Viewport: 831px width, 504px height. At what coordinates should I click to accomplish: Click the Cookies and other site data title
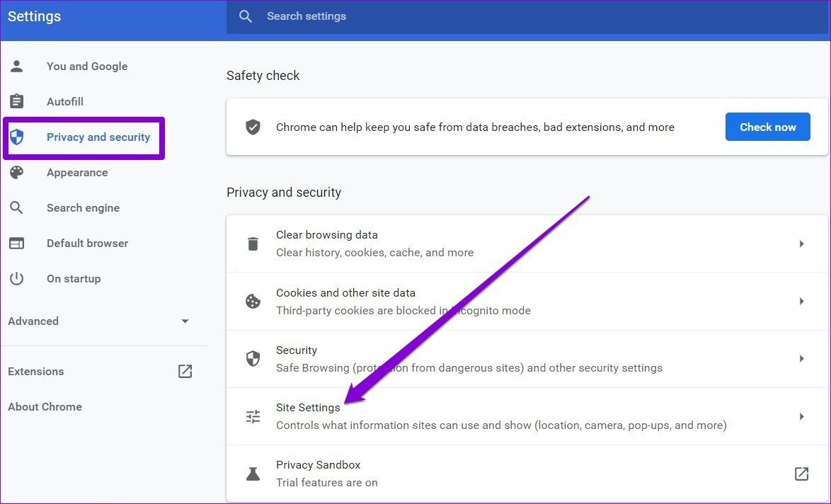pos(345,292)
